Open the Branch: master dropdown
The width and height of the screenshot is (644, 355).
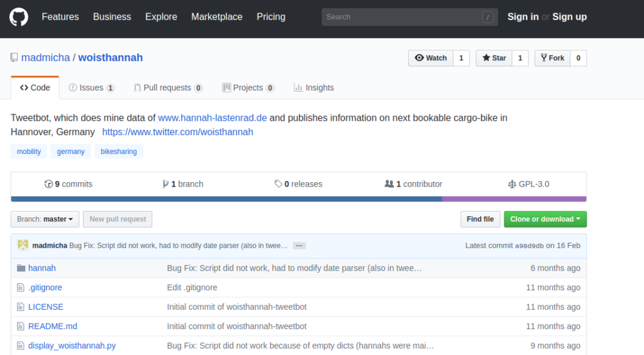click(45, 219)
